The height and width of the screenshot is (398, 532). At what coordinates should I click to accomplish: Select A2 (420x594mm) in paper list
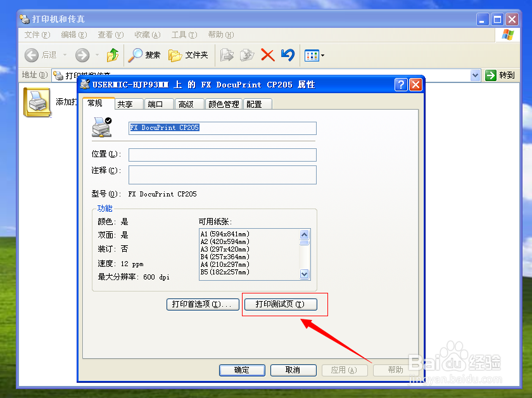(225, 242)
